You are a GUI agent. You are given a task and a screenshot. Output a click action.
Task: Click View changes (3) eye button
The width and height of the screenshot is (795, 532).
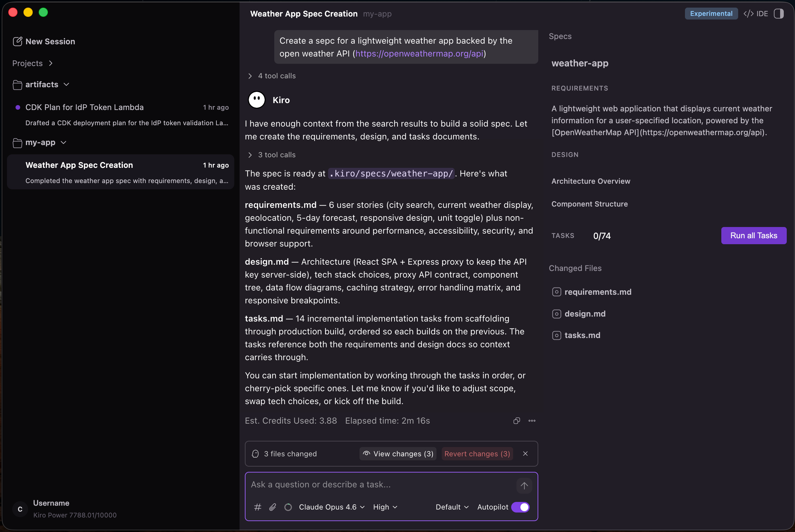(398, 454)
